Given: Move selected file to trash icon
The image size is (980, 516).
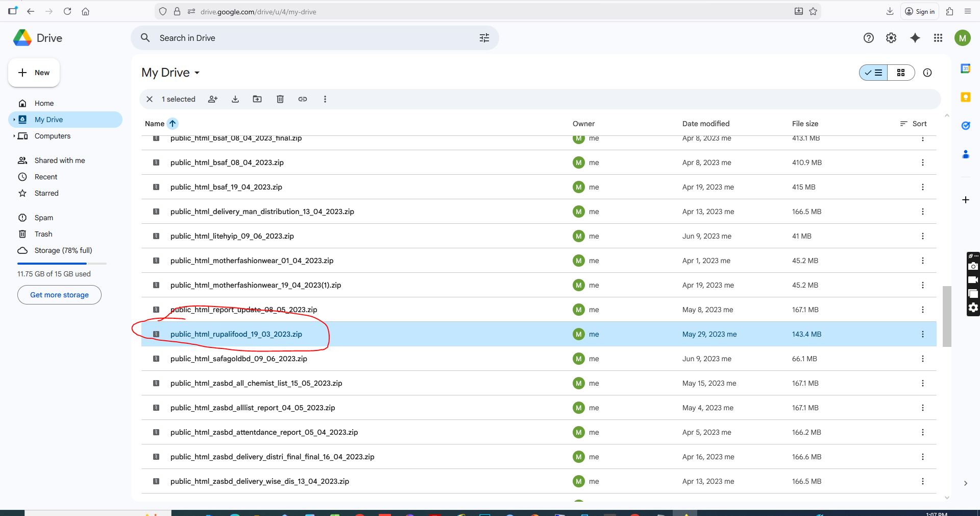Looking at the screenshot, I should pos(280,99).
